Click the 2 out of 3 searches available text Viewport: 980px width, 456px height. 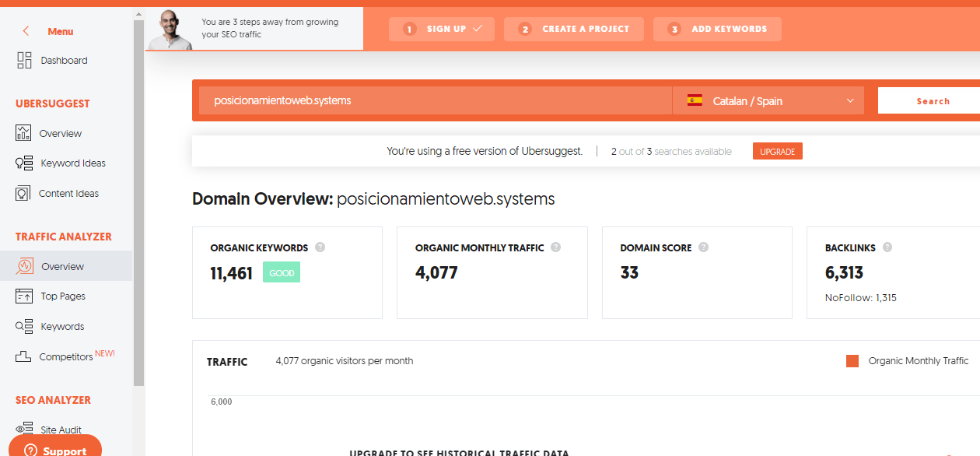pos(671,152)
